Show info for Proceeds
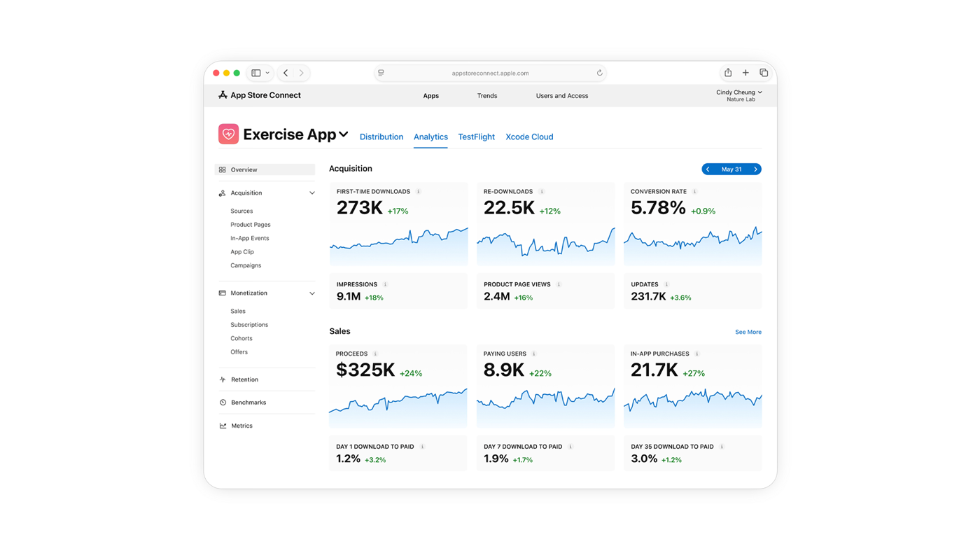 point(375,354)
